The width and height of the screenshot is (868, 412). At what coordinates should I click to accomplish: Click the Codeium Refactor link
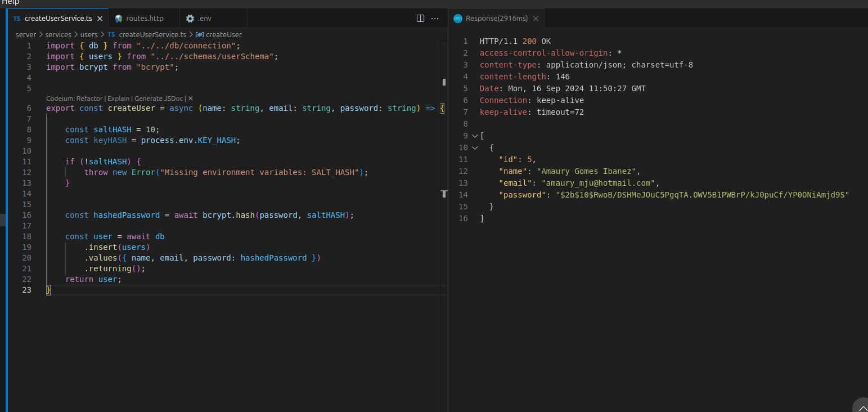(90, 98)
